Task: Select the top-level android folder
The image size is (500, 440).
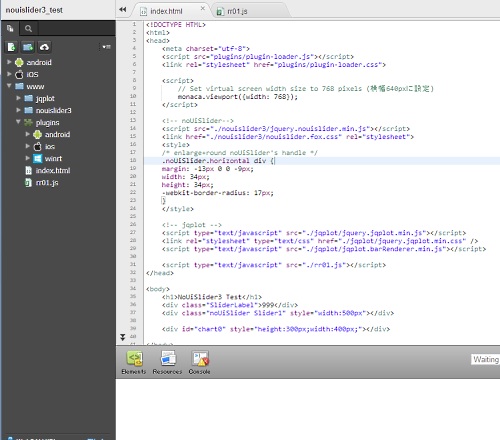Action: 39,62
